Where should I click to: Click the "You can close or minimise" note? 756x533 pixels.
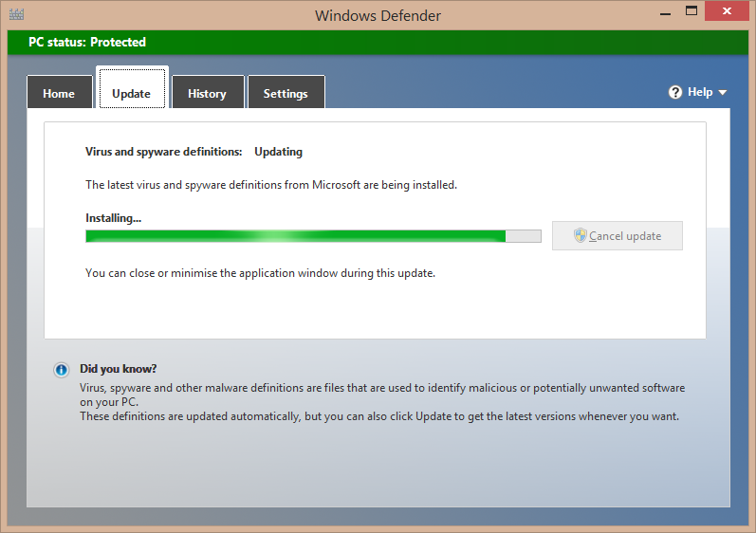(260, 273)
